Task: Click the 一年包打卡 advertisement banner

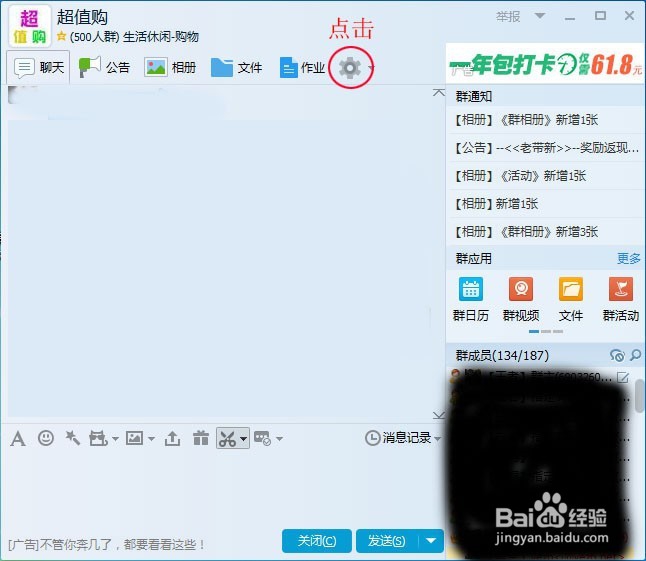Action: [x=545, y=64]
